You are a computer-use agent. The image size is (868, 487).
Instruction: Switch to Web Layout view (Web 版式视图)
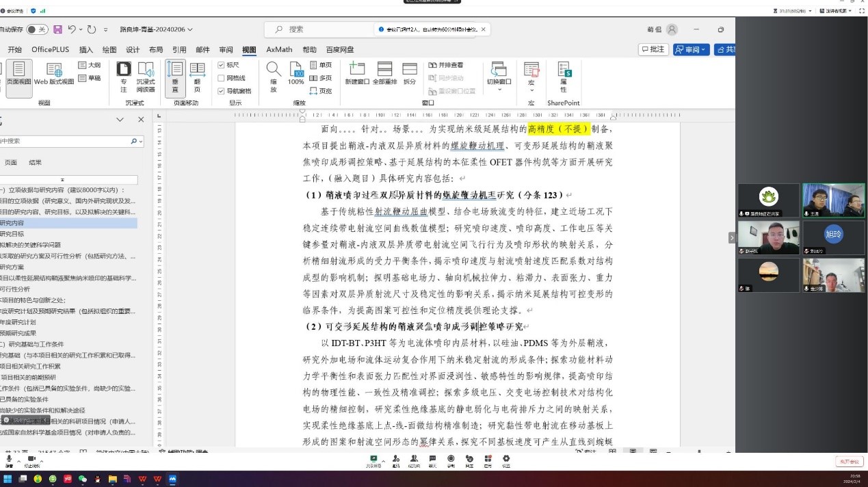pos(54,75)
